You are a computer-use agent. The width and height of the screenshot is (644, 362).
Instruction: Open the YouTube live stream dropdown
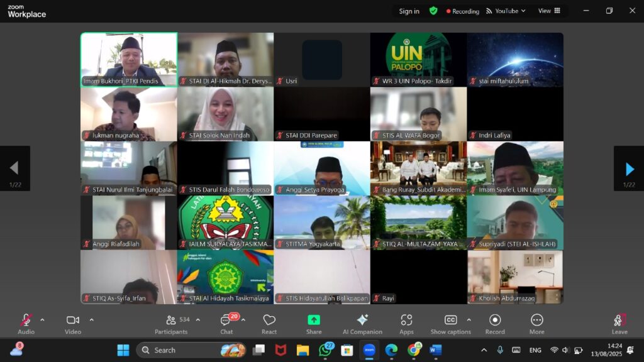tap(511, 11)
